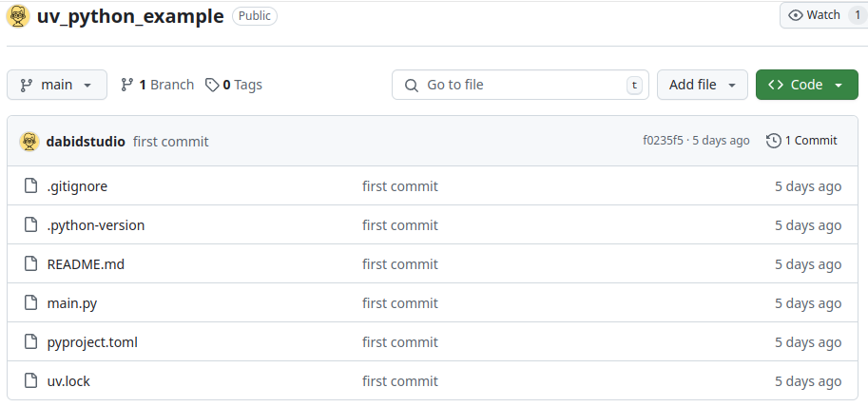
Task: Click the repository owner avatar beside uv_python_example
Action: click(x=18, y=16)
